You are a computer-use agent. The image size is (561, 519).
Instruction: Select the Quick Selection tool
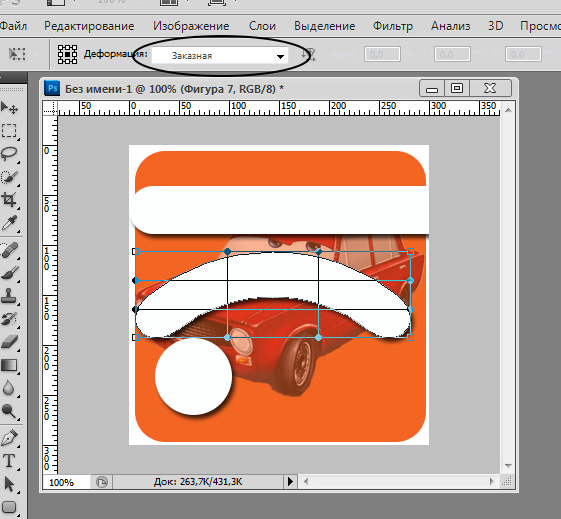coord(9,177)
